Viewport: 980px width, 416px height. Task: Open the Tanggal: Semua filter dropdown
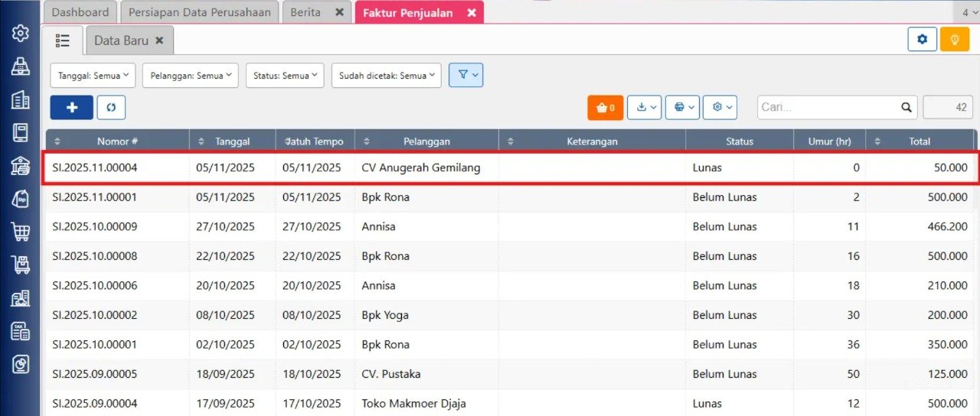coord(93,75)
